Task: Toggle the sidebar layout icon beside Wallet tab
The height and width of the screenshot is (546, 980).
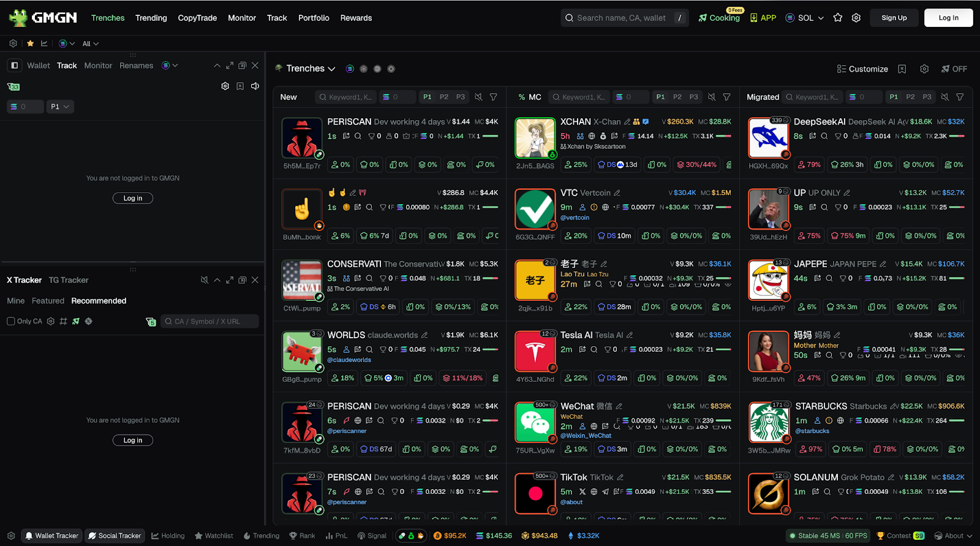Action: coord(15,65)
